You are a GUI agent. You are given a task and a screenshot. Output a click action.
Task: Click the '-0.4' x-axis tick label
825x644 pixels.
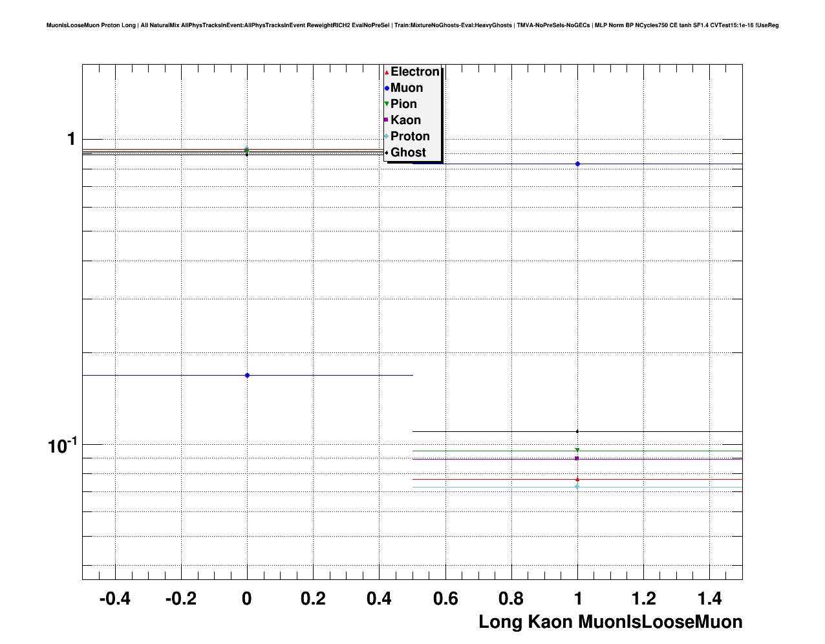(114, 599)
